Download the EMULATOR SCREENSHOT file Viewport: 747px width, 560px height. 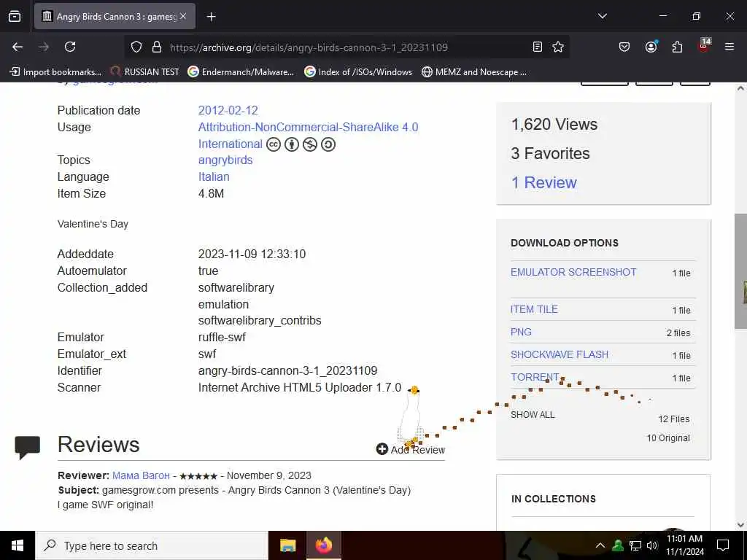[573, 272]
